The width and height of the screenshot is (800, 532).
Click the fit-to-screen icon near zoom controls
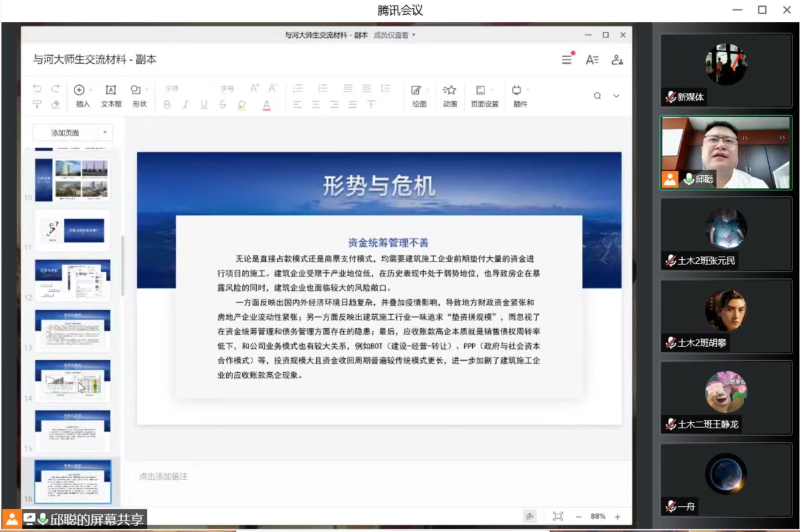[558, 516]
